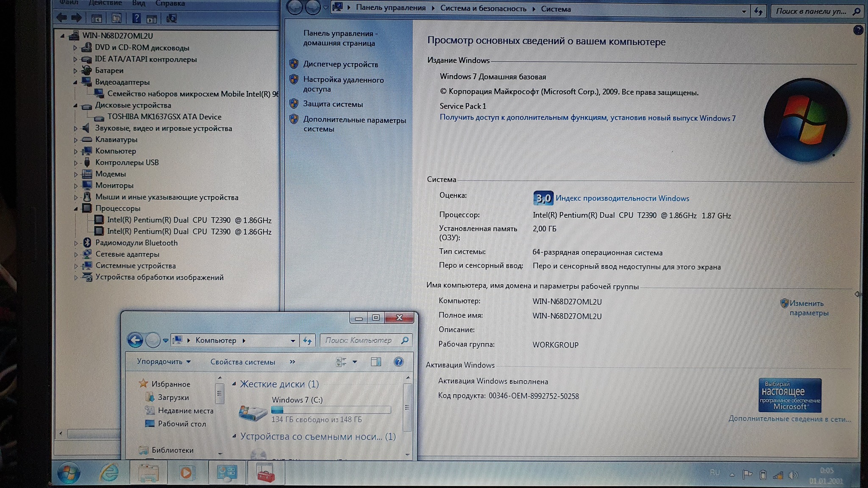Viewport: 868px width, 488px height.
Task: Open Диспетчер устройств link in sidebar
Action: pyautogui.click(x=340, y=64)
